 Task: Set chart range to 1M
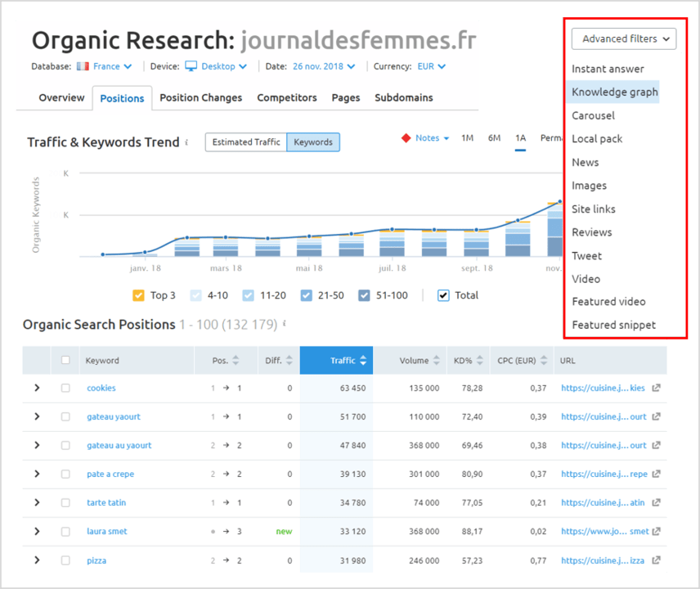point(468,138)
